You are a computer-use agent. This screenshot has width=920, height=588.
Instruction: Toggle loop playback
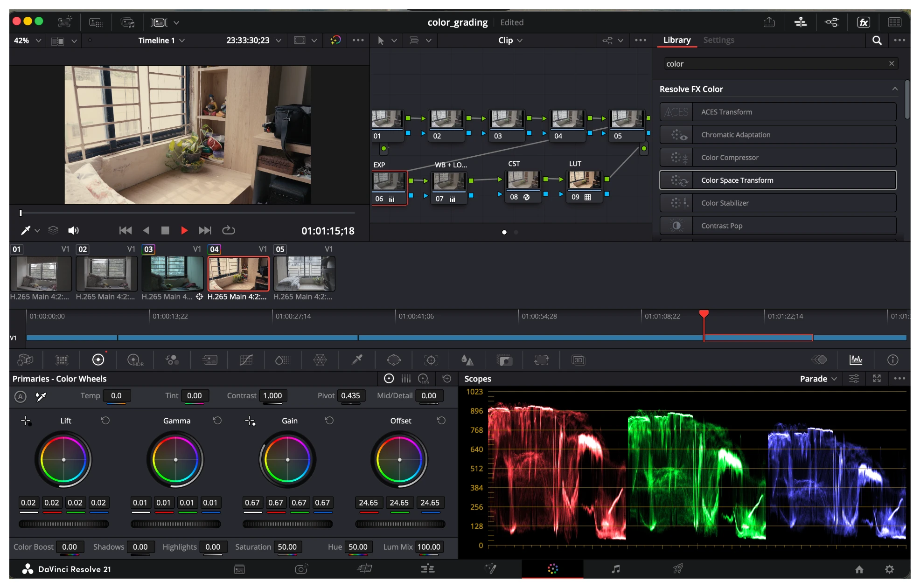tap(228, 230)
